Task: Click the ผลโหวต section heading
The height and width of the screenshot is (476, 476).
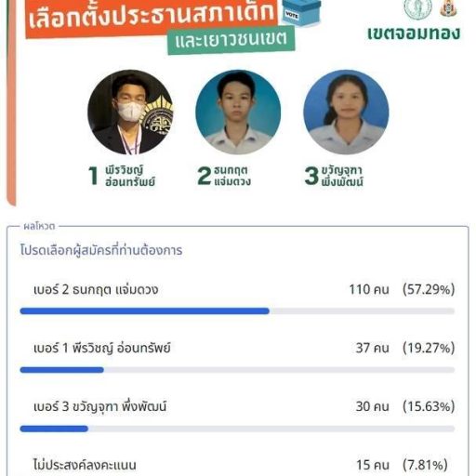Action: pyautogui.click(x=39, y=226)
